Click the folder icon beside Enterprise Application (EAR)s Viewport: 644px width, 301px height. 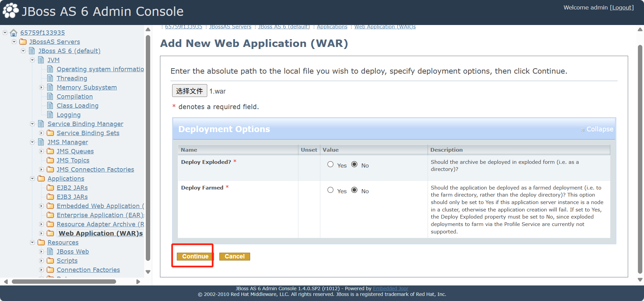(x=50, y=215)
